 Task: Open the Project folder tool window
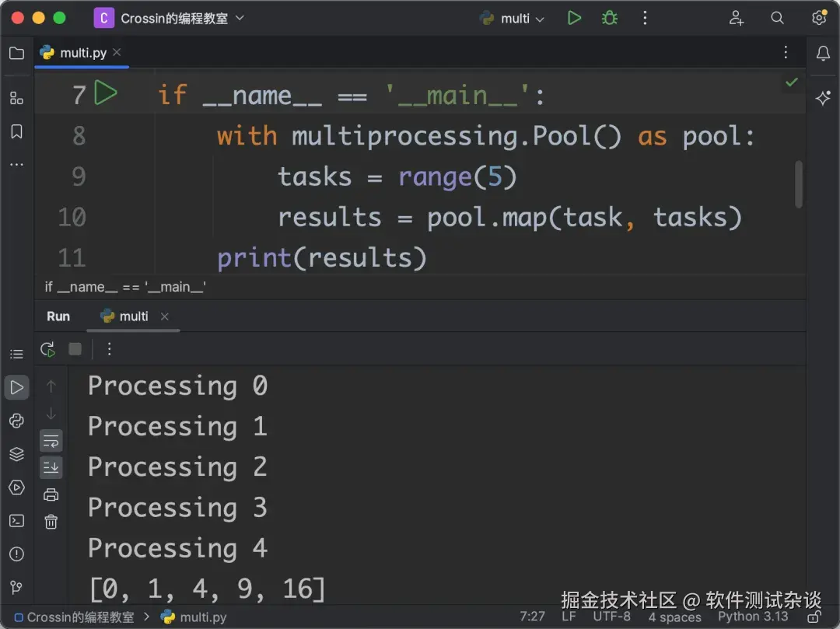(16, 53)
